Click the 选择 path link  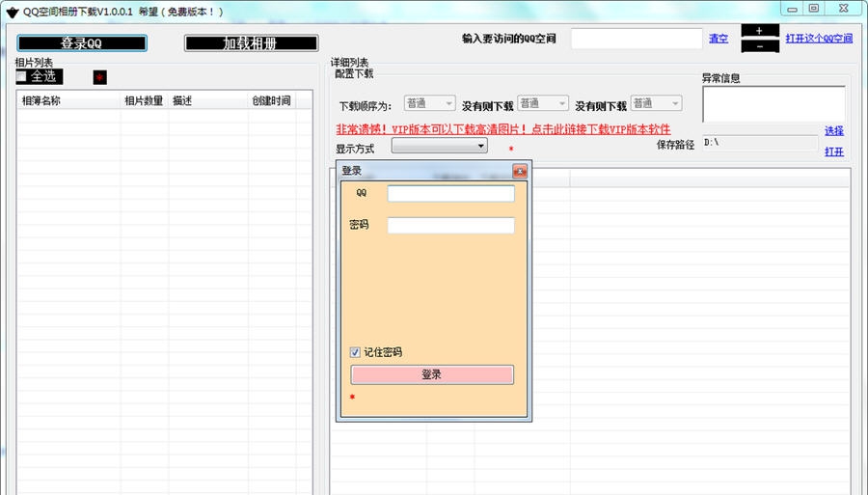[833, 130]
